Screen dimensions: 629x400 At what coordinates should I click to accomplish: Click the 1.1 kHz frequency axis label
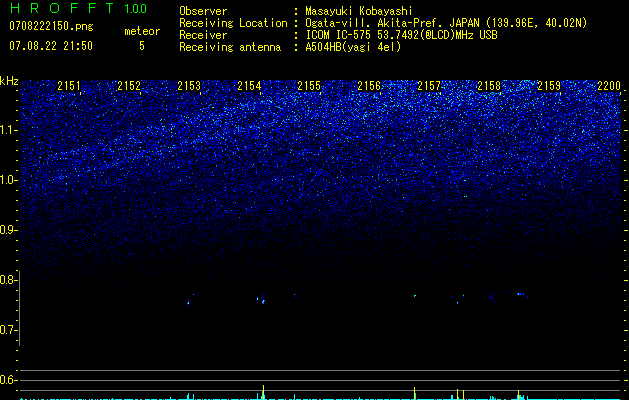click(x=8, y=130)
